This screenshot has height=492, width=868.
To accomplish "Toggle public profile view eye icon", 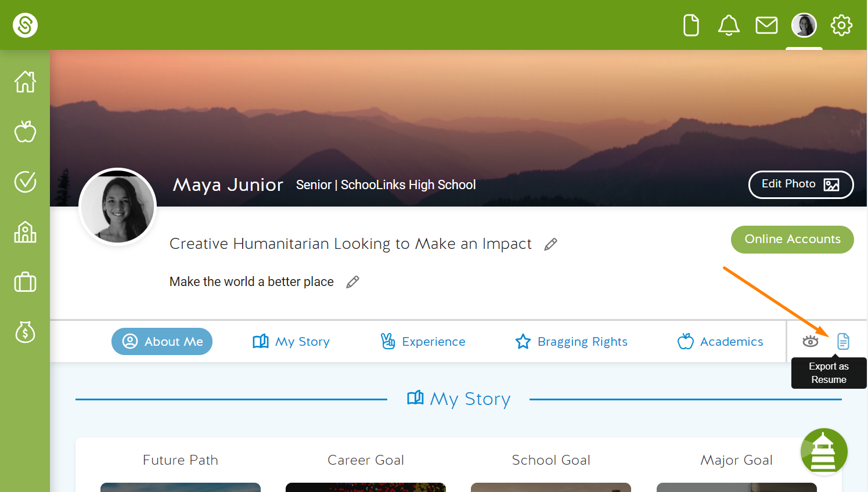I will click(811, 341).
